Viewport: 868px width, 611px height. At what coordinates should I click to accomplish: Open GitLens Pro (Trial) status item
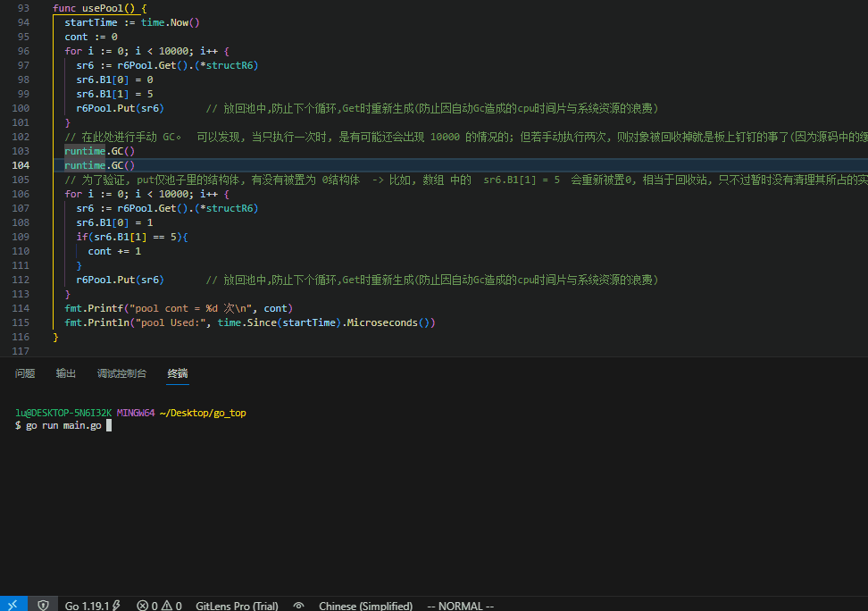point(237,605)
